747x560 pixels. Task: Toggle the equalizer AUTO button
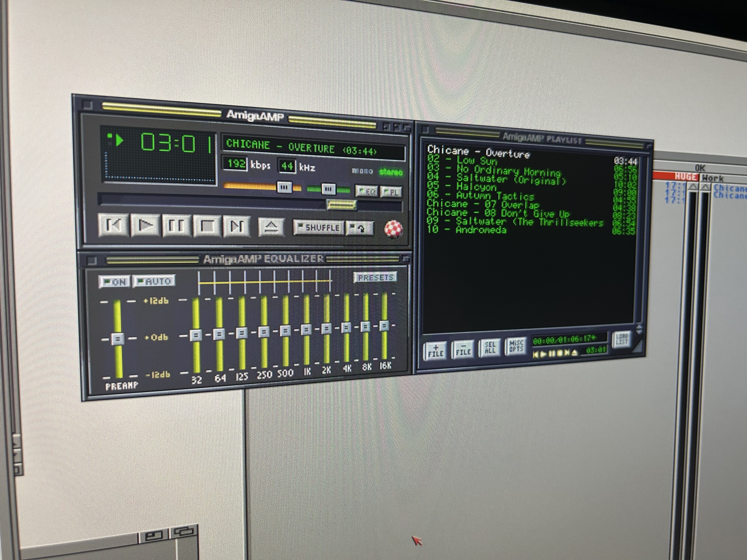tap(154, 281)
